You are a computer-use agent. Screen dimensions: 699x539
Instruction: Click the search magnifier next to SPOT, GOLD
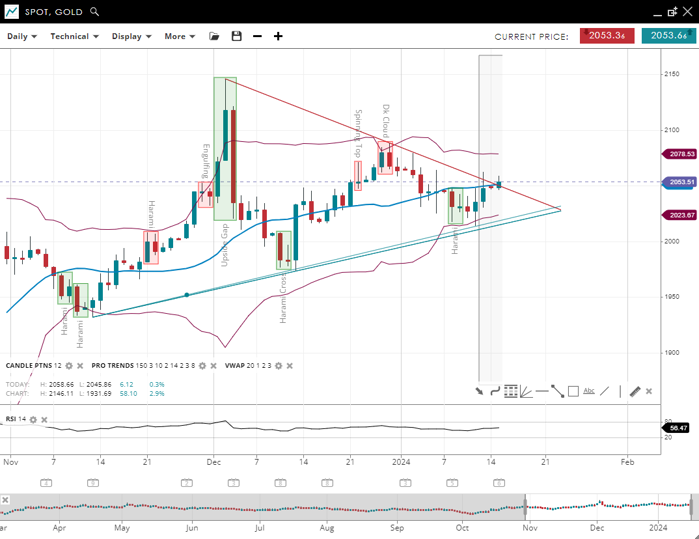(x=95, y=12)
